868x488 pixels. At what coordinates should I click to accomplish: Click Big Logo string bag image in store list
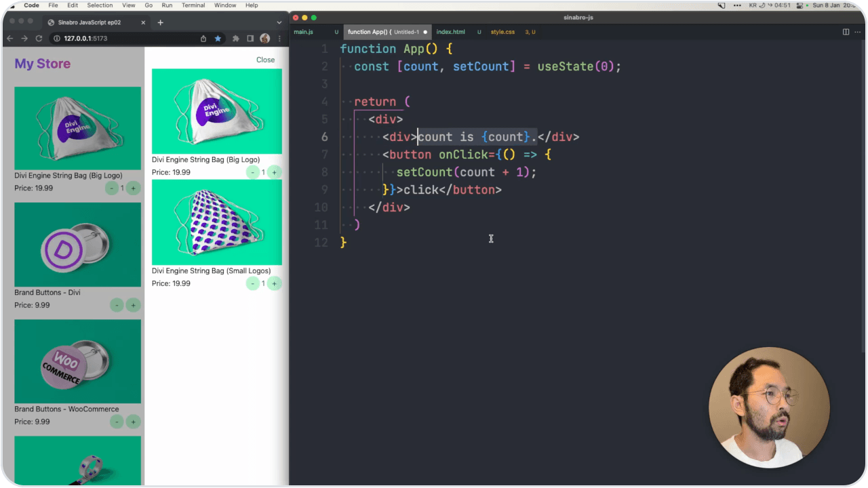78,128
